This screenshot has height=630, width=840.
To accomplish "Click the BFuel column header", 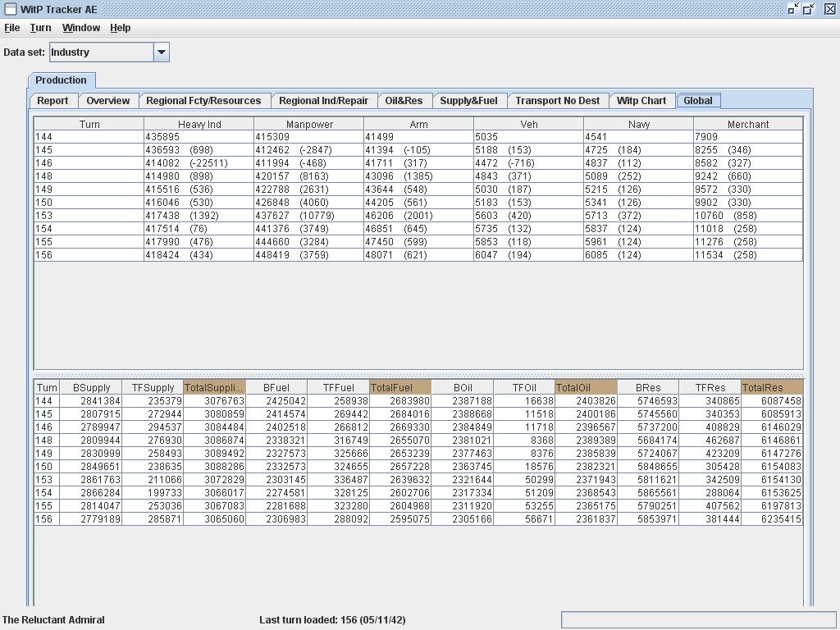I will pyautogui.click(x=276, y=387).
